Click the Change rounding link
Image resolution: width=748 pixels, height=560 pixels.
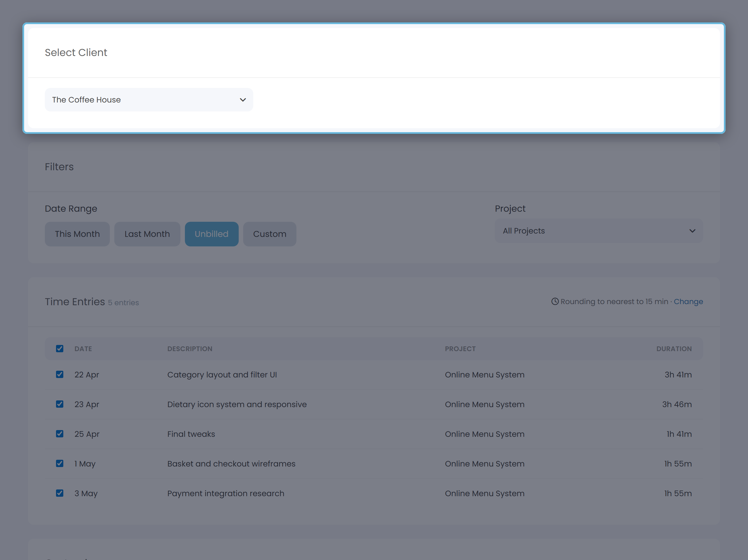[688, 302]
